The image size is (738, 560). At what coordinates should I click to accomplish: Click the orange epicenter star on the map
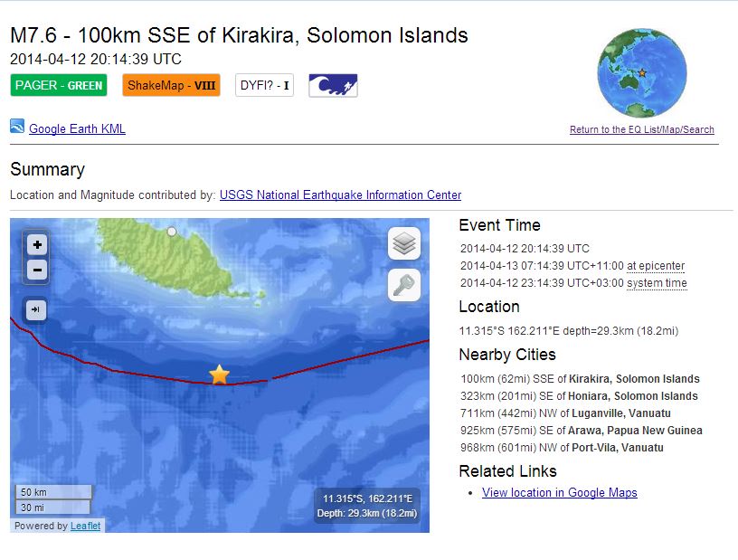pyautogui.click(x=220, y=375)
